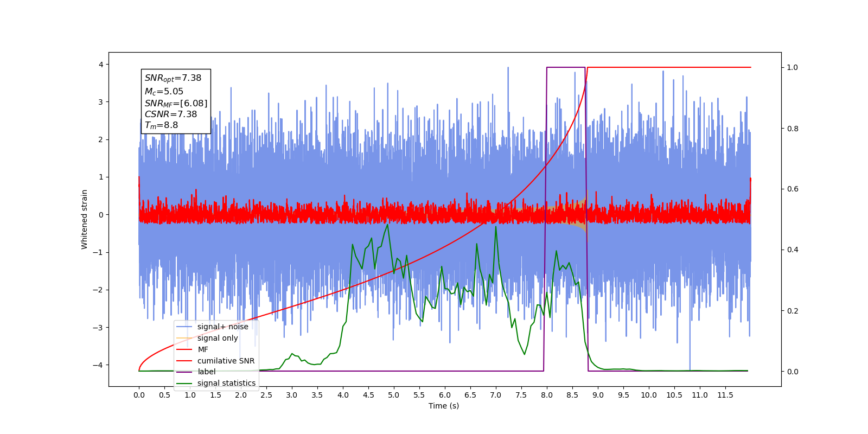Click x-axis tick label 8.5
Viewport: 868px width, 434px height.
pyautogui.click(x=572, y=395)
